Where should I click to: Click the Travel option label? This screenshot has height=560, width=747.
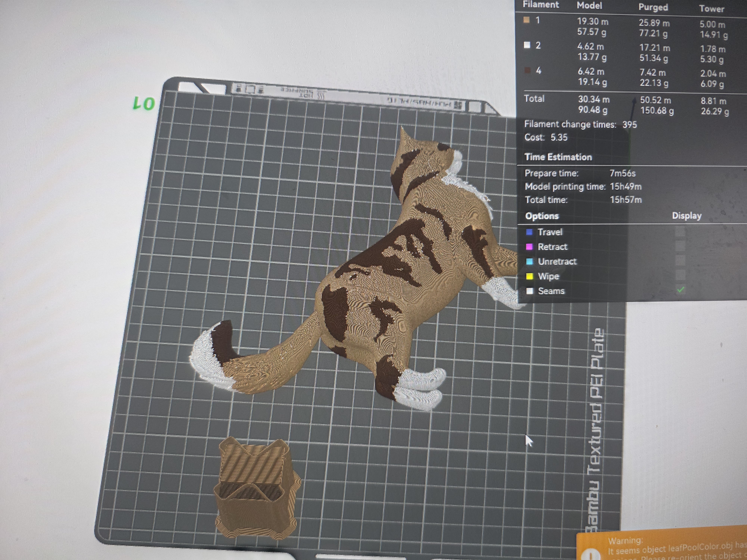tap(550, 232)
